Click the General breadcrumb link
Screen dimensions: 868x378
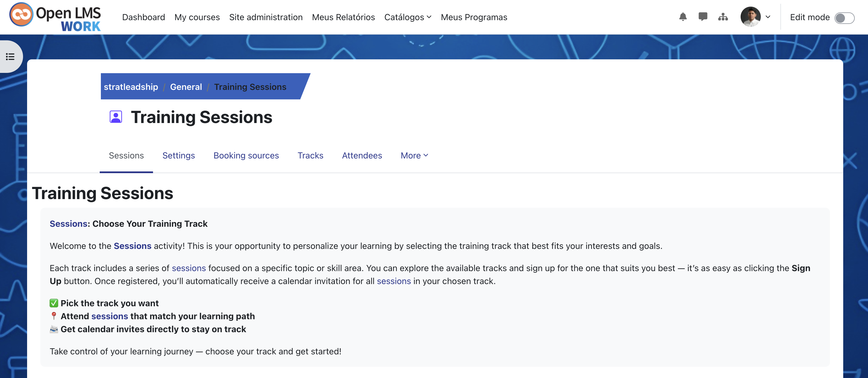(186, 87)
